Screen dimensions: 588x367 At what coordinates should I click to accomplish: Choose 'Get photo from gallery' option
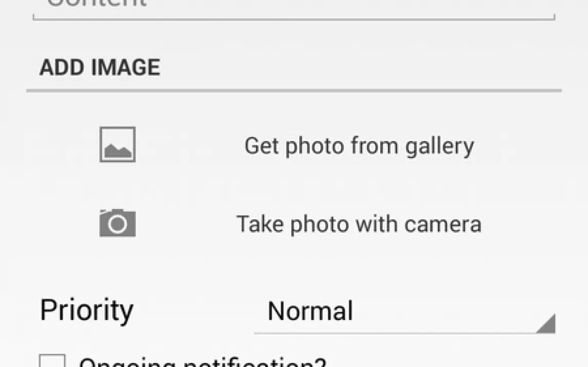coord(359,146)
